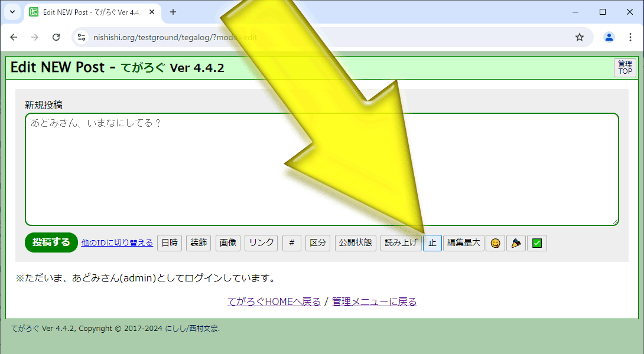This screenshot has height=354, width=644.
Task: Reload the page
Action: (x=56, y=37)
